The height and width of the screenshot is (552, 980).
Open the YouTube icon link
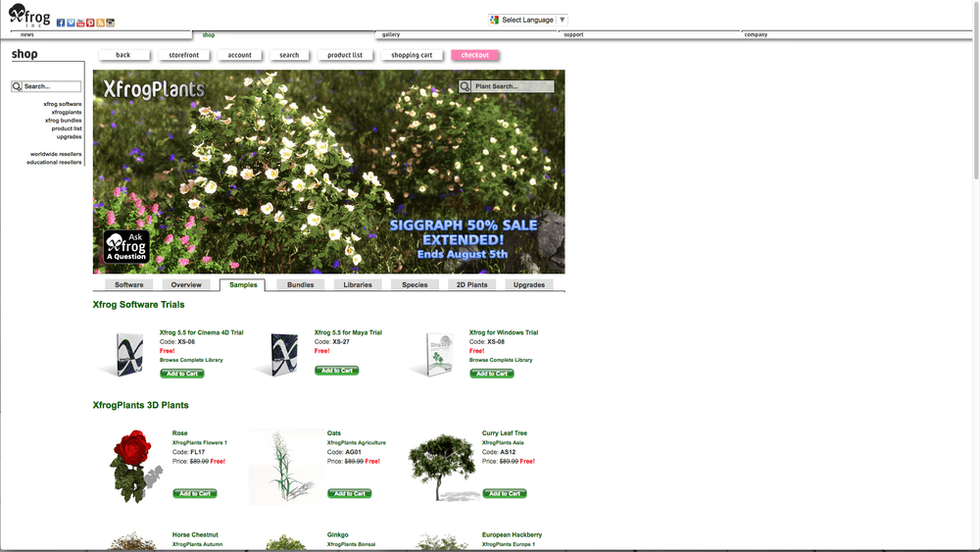(80, 23)
